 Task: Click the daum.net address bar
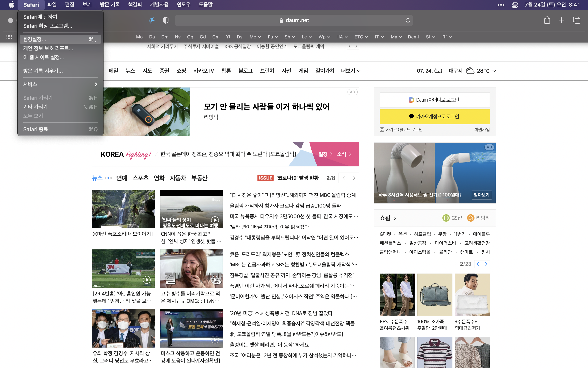294,20
